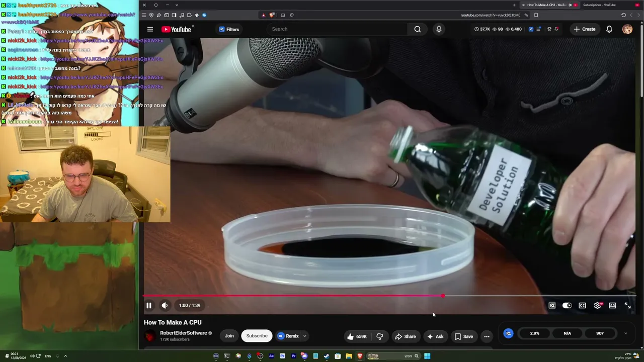Start voice search with microphone icon
This screenshot has width=644, height=362.
coord(439,29)
